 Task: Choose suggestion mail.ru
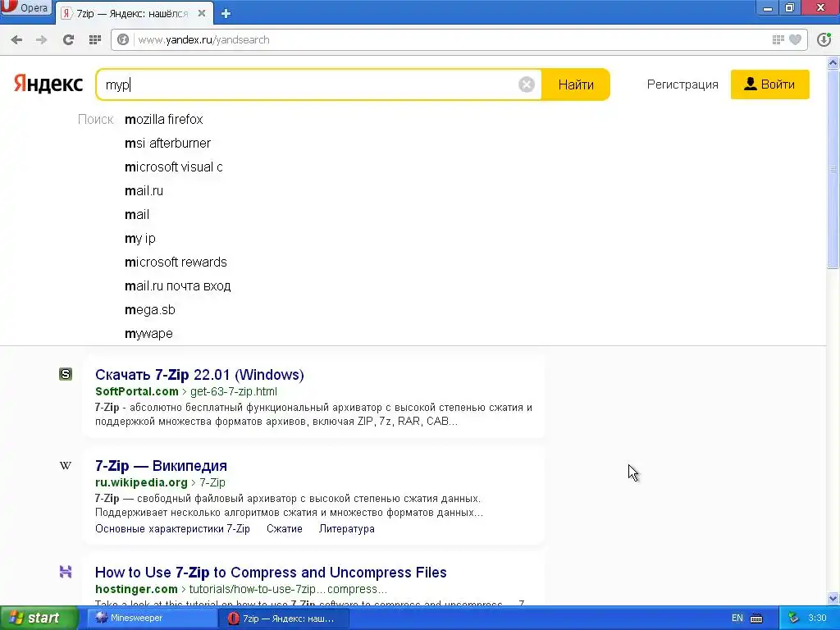pos(144,190)
